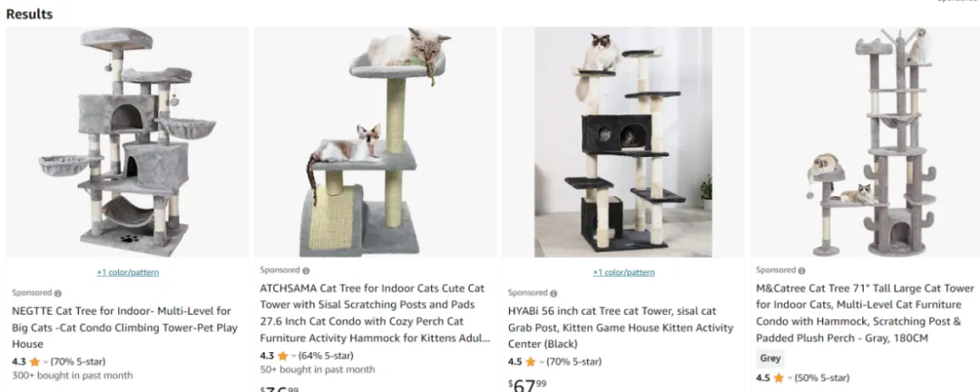Select the Grey color option for M&Catree

coord(770,358)
